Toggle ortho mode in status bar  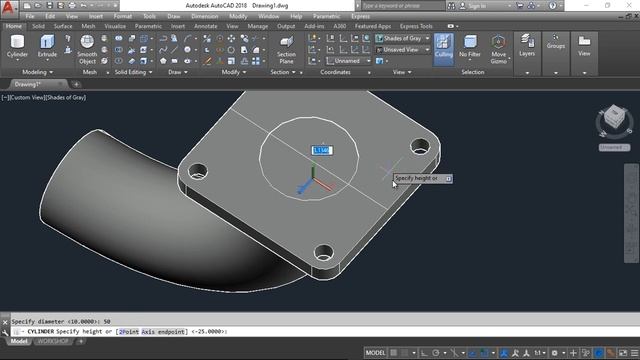[x=424, y=353]
